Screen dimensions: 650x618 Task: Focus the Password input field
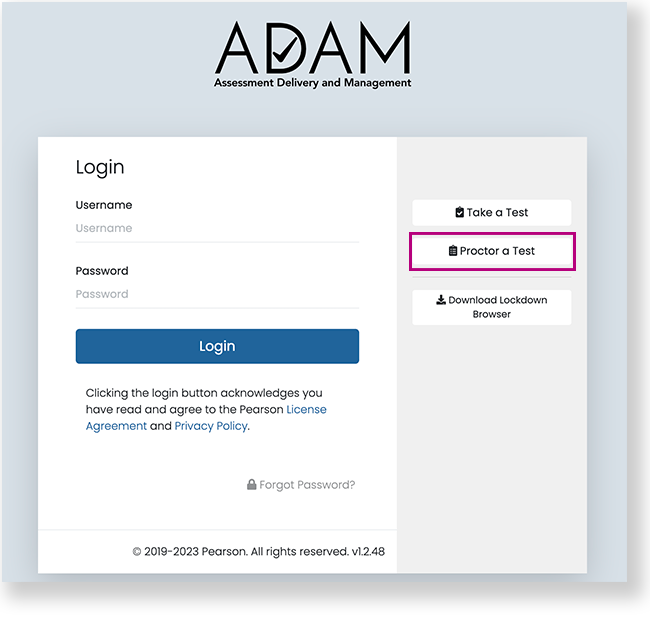(217, 294)
